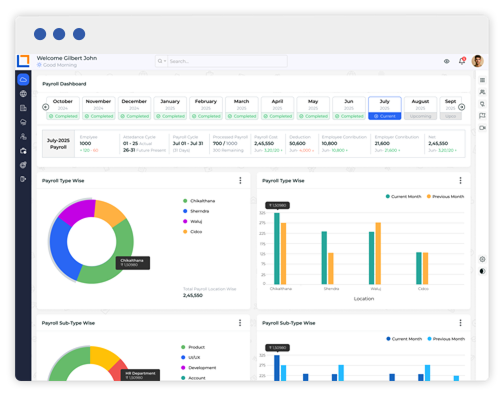Select the July 2025 current month card

[385, 108]
